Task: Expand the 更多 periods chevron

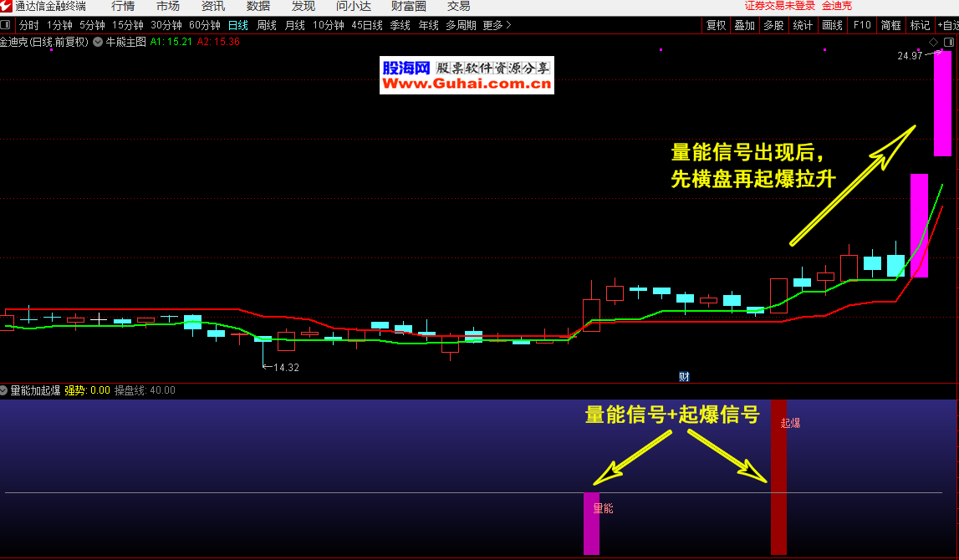Action: click(x=509, y=25)
